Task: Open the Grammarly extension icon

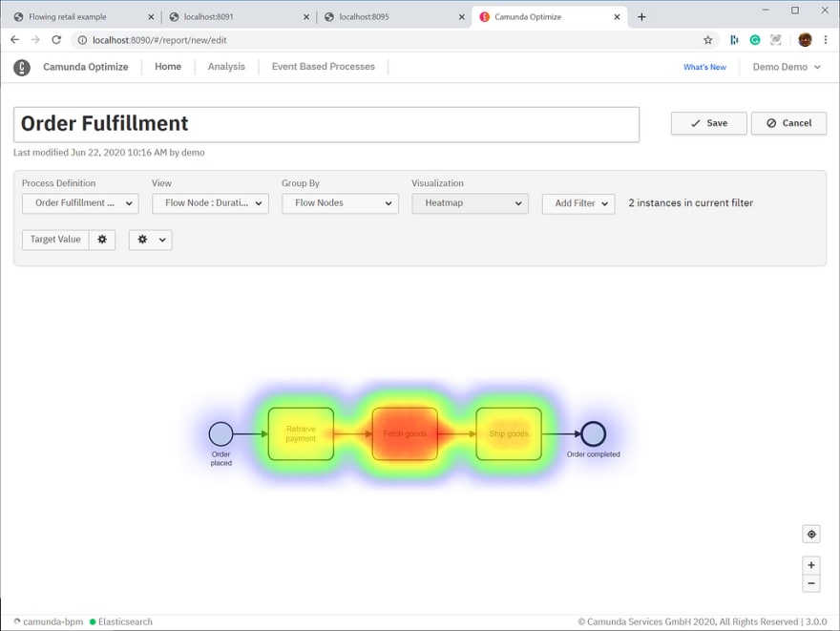Action: tap(755, 40)
